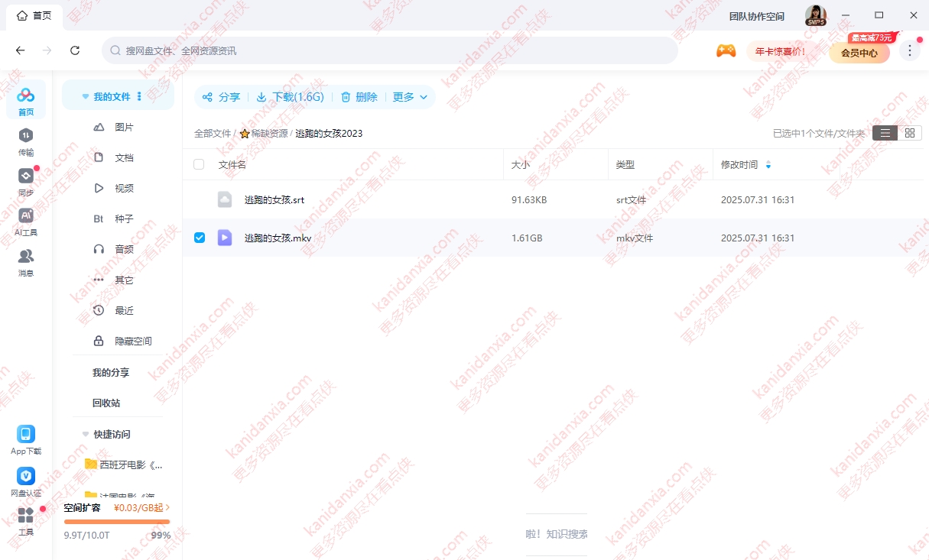Switch to list view toggle
Viewport: 929px width, 560px height.
click(885, 133)
